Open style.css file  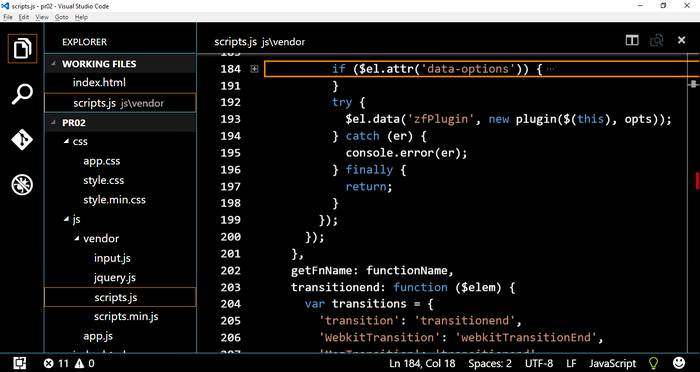pos(104,180)
